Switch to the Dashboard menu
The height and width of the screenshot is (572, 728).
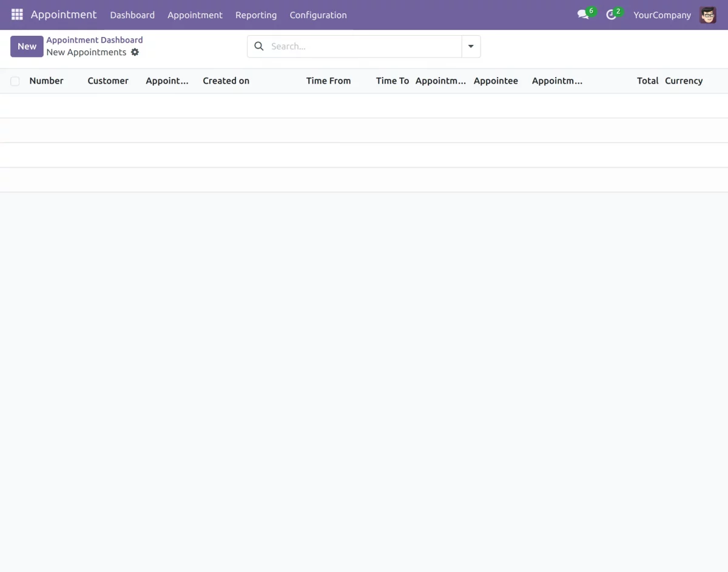click(x=132, y=15)
